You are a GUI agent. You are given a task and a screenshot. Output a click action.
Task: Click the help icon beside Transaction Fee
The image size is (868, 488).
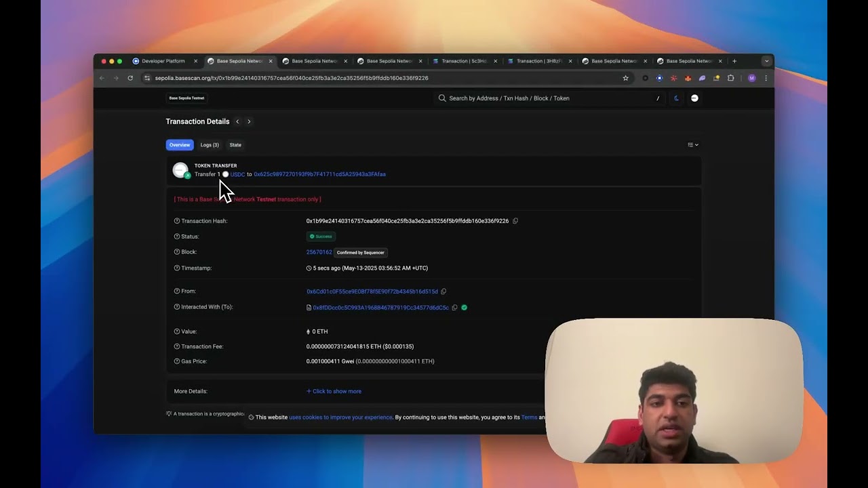click(x=177, y=346)
